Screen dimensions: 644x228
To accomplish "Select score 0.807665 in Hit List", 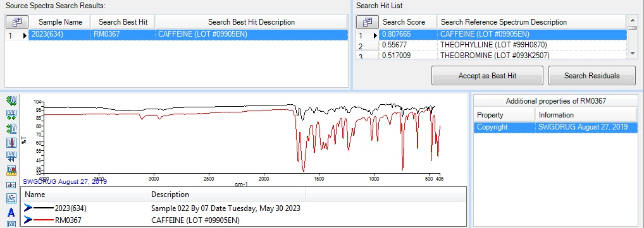I will click(408, 35).
